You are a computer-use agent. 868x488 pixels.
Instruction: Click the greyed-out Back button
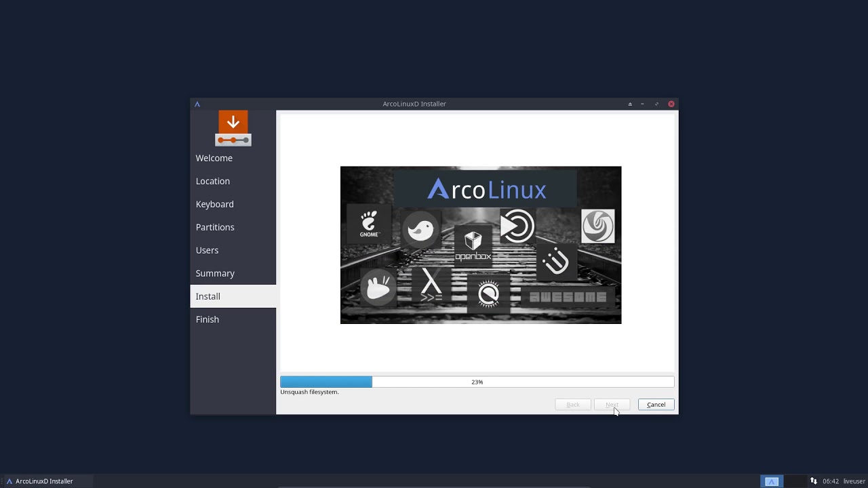point(573,405)
